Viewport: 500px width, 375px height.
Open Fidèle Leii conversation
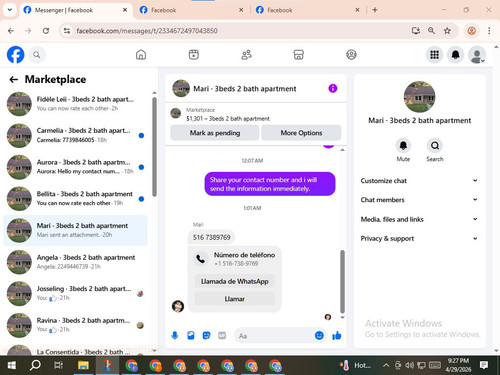pos(75,104)
